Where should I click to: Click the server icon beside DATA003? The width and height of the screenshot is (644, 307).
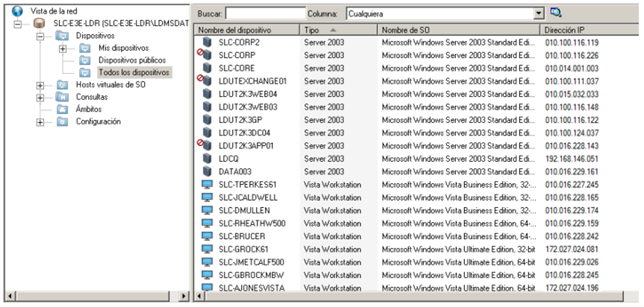pyautogui.click(x=207, y=171)
